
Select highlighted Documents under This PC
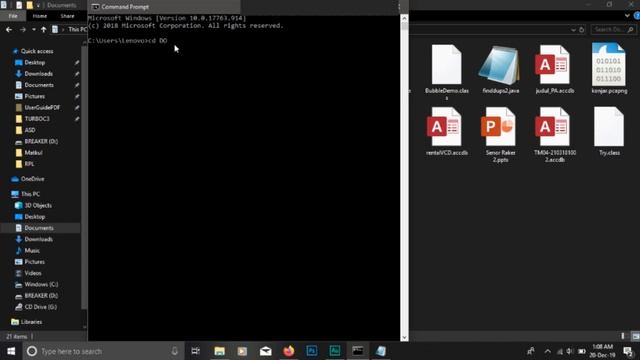[39, 228]
